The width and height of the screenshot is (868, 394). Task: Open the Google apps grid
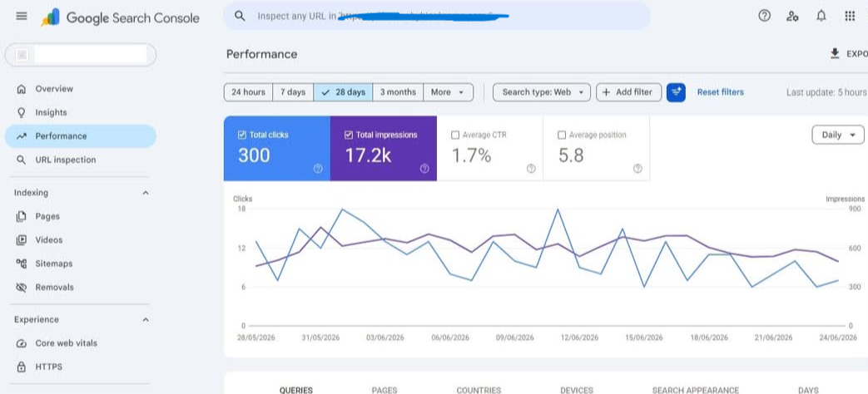coord(850,16)
